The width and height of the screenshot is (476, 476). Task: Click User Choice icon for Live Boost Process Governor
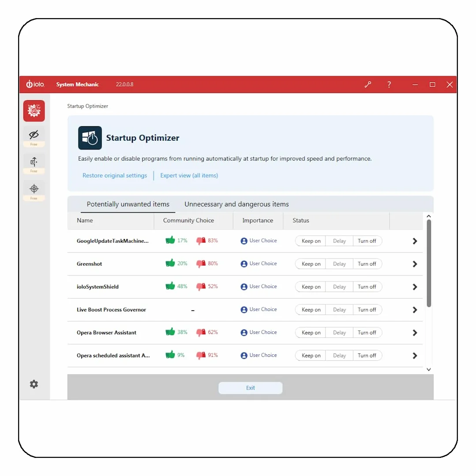coord(244,310)
